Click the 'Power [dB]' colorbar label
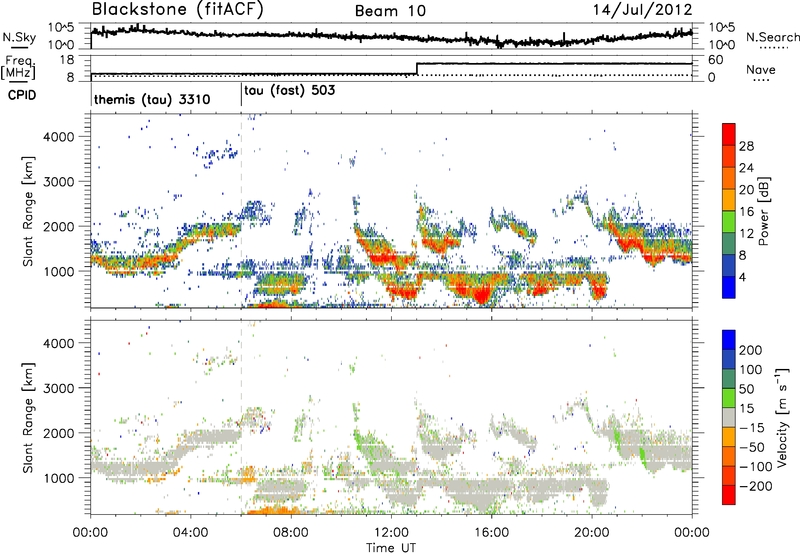 [x=763, y=211]
